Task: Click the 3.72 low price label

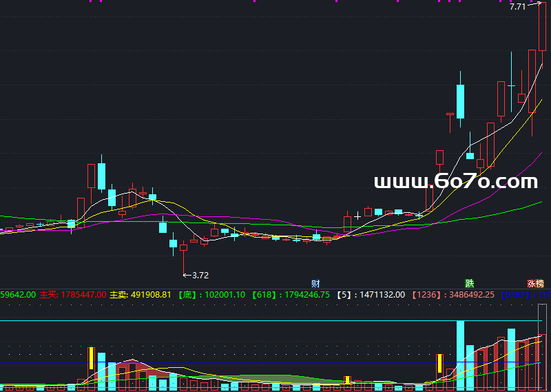Action: coord(200,275)
